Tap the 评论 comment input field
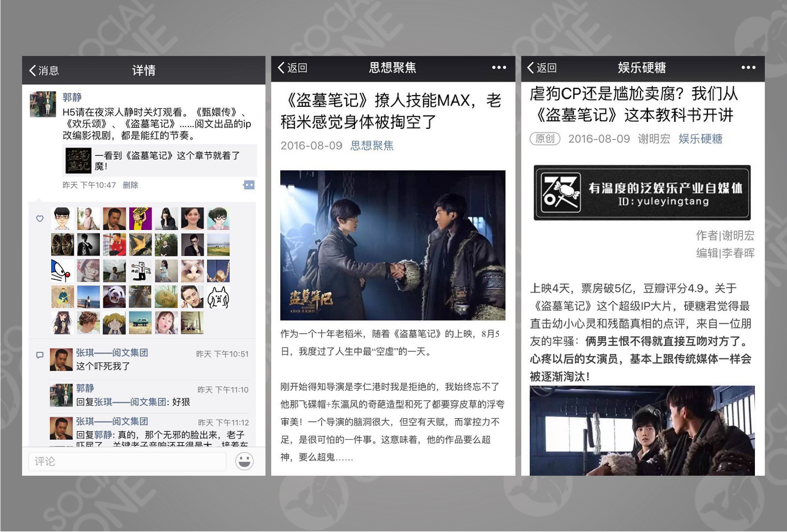Screen dimensions: 787x532 point(127,461)
